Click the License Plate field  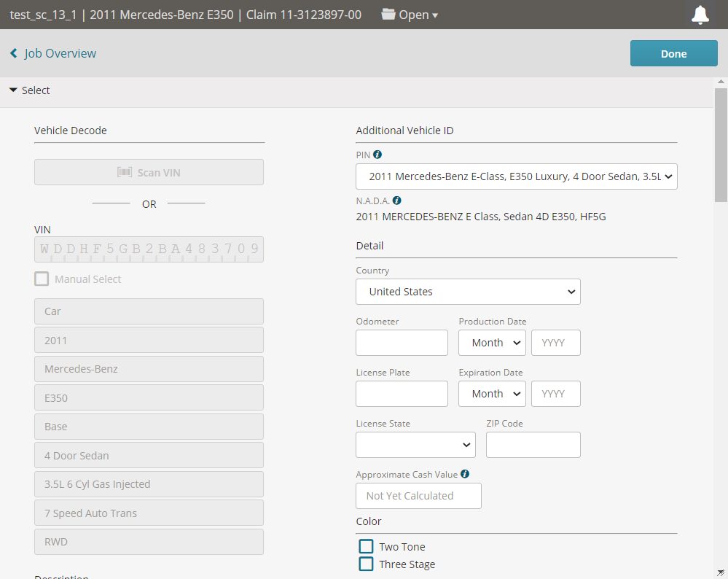[402, 394]
